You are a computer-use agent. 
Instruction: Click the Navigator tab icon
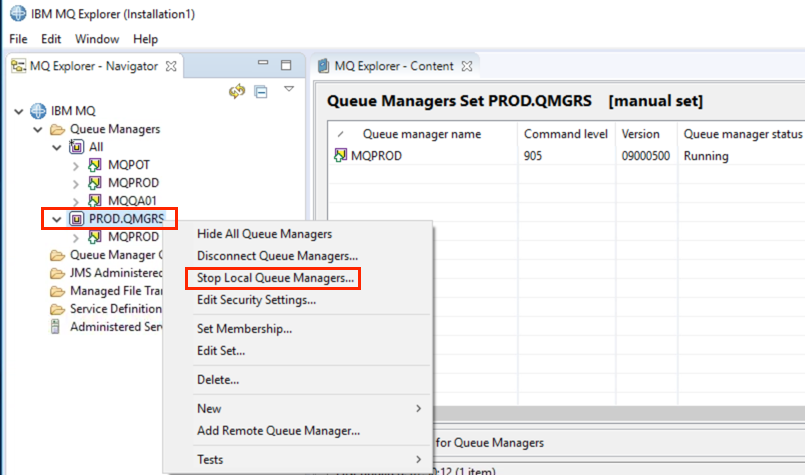tap(18, 66)
